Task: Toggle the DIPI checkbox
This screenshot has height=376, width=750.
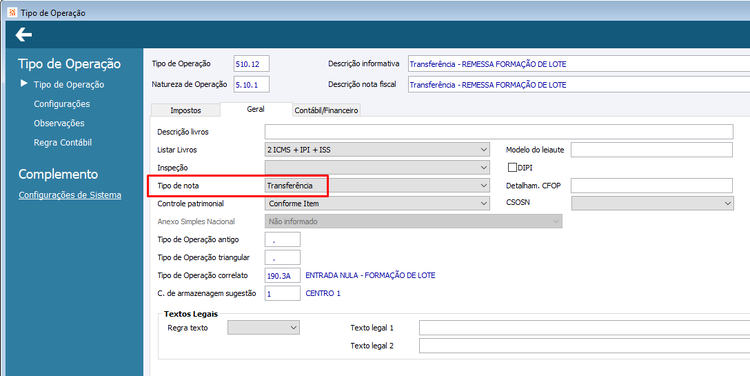Action: point(512,168)
